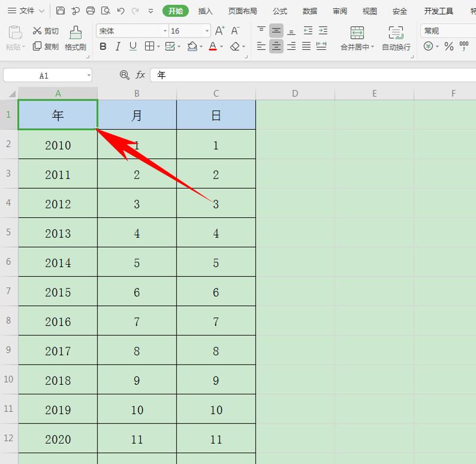Increase font size with A+ icon
Viewport: 476px width, 464px height.
219,31
